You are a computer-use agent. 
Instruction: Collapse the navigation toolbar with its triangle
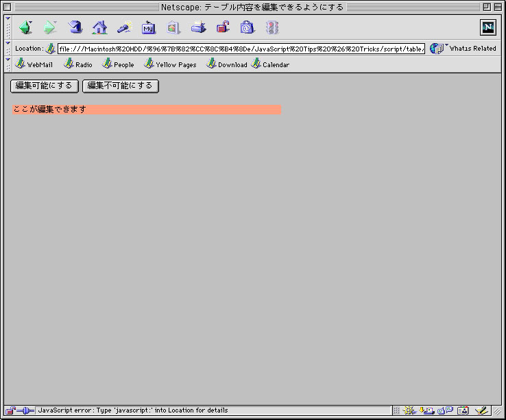click(x=8, y=19)
